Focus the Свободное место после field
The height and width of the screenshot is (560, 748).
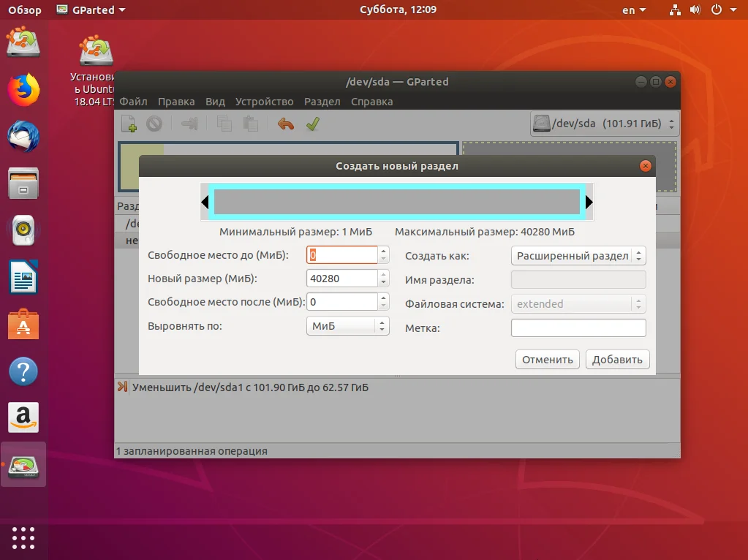click(x=342, y=301)
